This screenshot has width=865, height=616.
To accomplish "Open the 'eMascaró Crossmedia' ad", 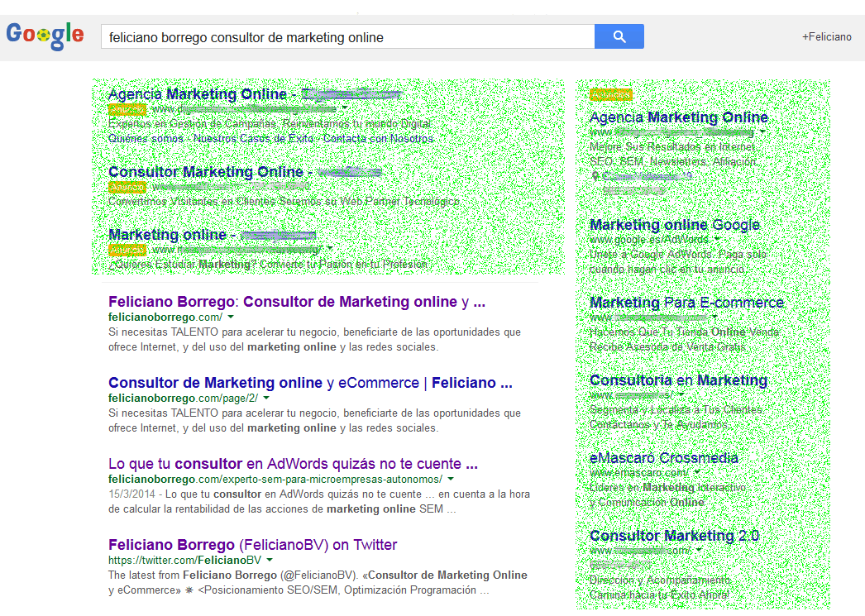I will point(664,458).
